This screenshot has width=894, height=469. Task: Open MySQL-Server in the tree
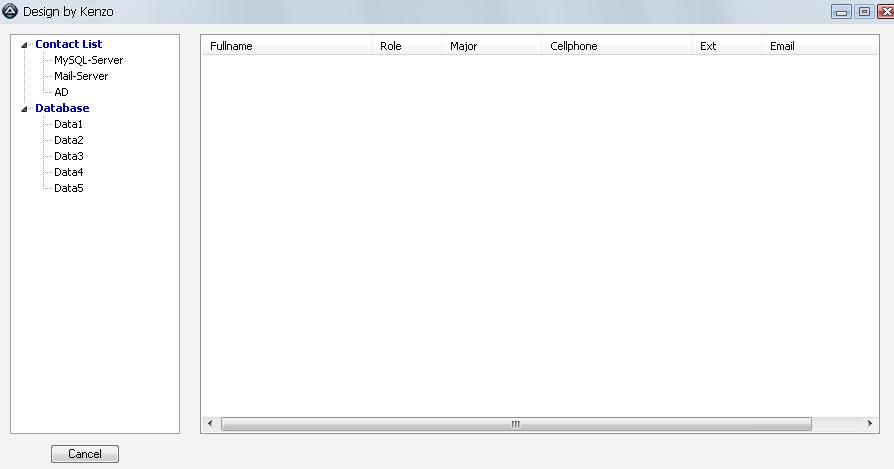click(88, 60)
